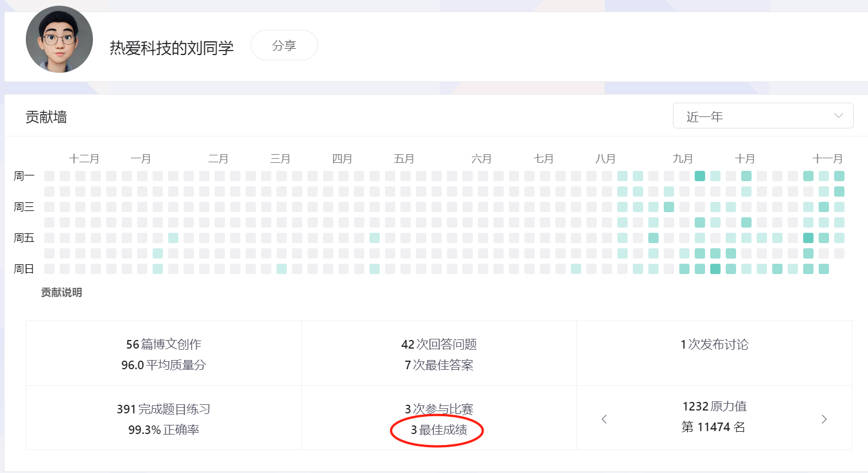Click the 96.0 平均质量分 value
Image resolution: width=868 pixels, height=473 pixels.
[x=164, y=365]
